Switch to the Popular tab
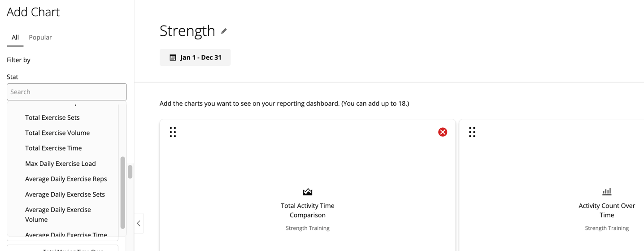 40,37
